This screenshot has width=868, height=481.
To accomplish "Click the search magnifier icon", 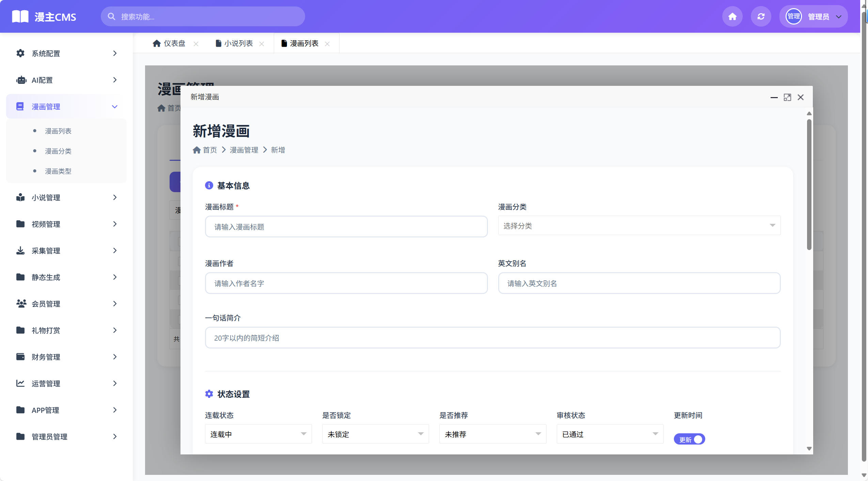I will coord(112,16).
